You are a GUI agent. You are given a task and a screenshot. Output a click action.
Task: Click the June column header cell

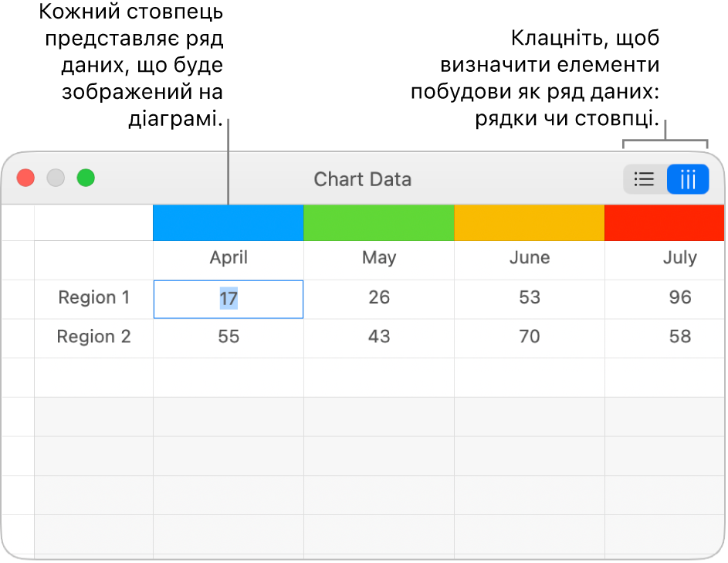tap(530, 258)
